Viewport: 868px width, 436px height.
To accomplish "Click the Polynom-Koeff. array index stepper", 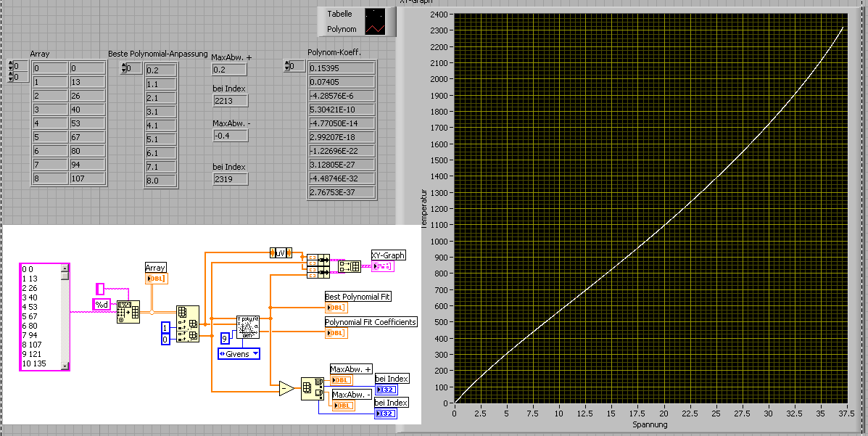I will tap(286, 67).
